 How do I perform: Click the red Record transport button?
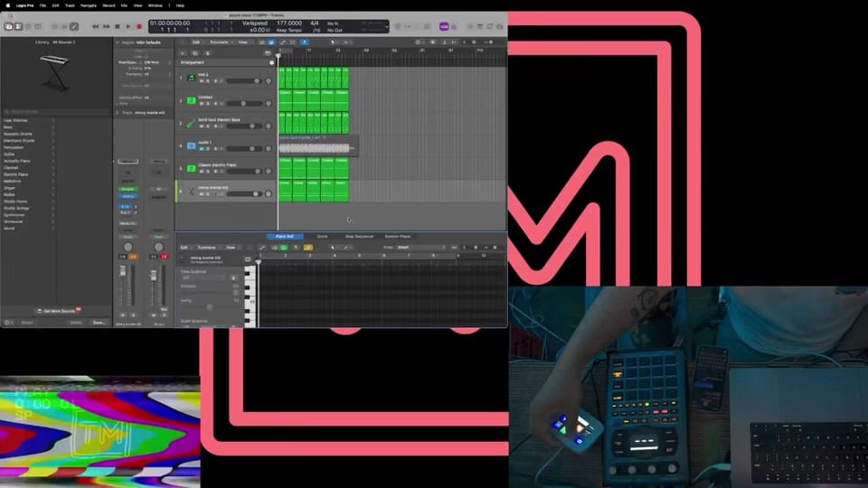tap(139, 26)
